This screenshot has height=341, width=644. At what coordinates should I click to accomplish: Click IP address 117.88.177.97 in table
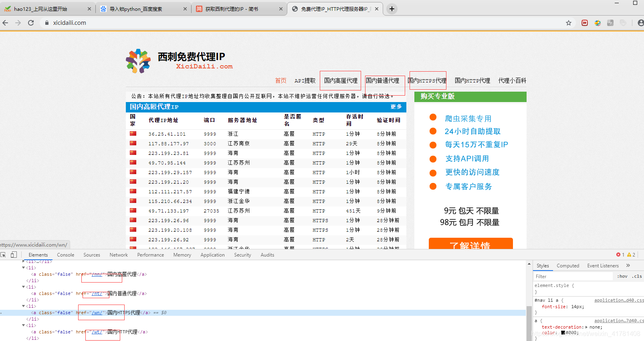tap(169, 144)
